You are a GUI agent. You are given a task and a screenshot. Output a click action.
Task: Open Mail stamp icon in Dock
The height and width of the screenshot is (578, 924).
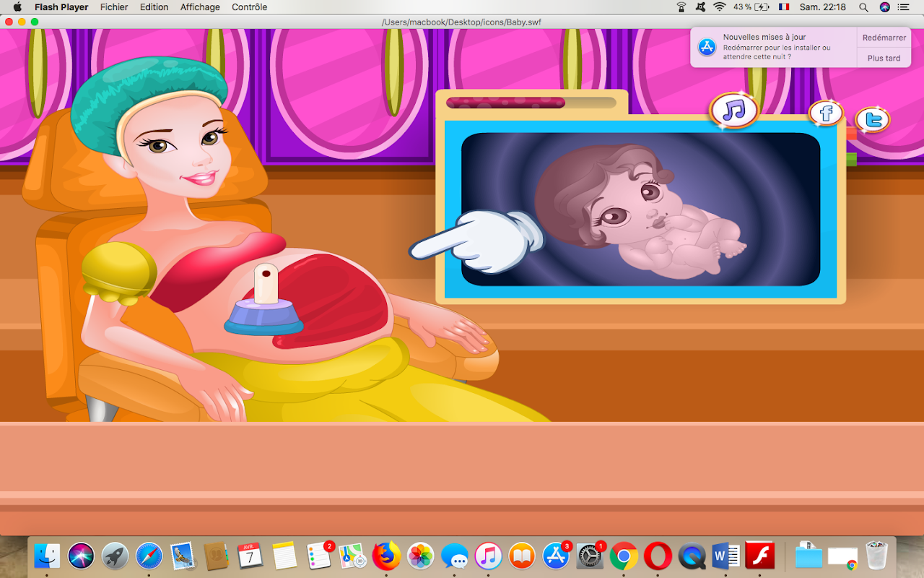[x=183, y=556]
